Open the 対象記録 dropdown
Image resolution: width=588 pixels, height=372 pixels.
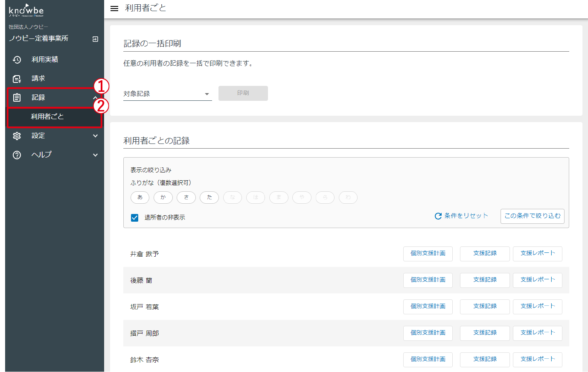[167, 94]
